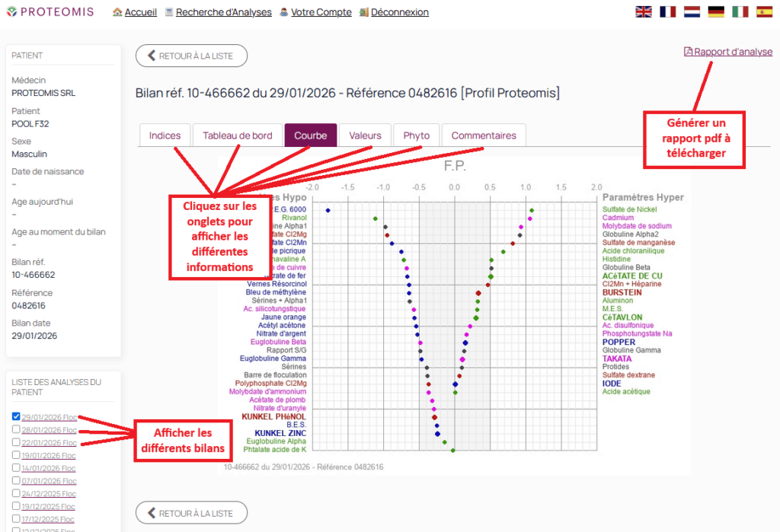Open the Indices tab
The width and height of the screenshot is (780, 532).
(165, 135)
